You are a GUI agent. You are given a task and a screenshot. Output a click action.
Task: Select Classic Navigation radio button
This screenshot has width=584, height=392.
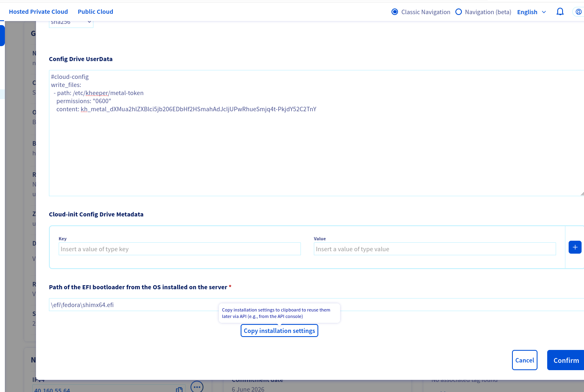click(395, 12)
